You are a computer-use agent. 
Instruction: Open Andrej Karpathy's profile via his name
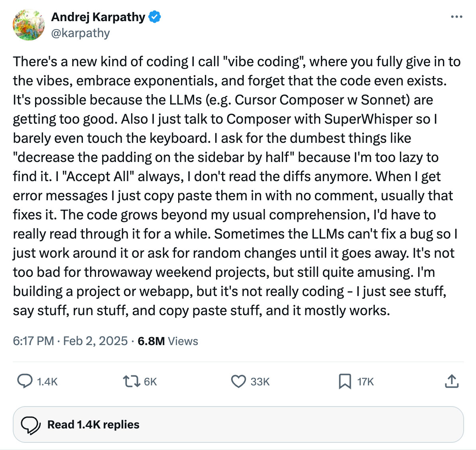pyautogui.click(x=98, y=17)
